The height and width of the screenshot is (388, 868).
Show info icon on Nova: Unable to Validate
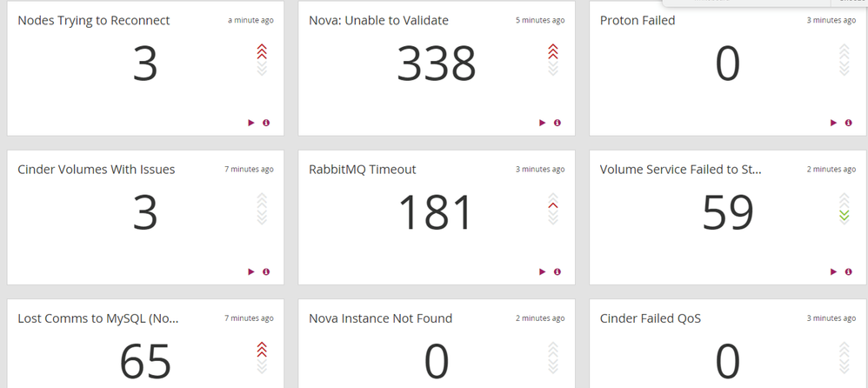(x=558, y=123)
